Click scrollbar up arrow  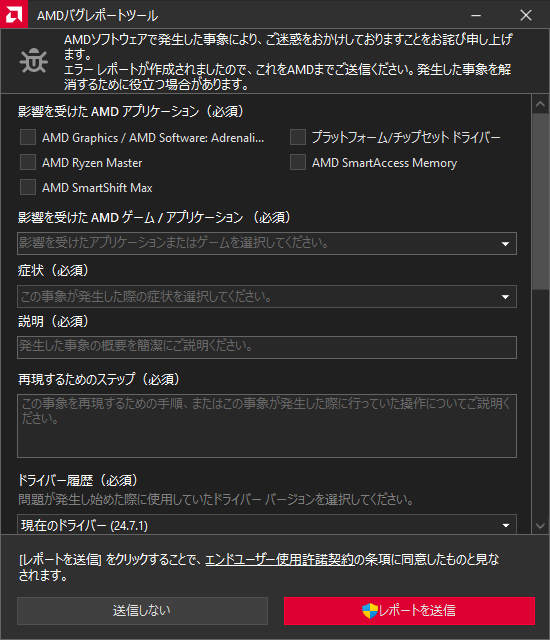[x=540, y=104]
